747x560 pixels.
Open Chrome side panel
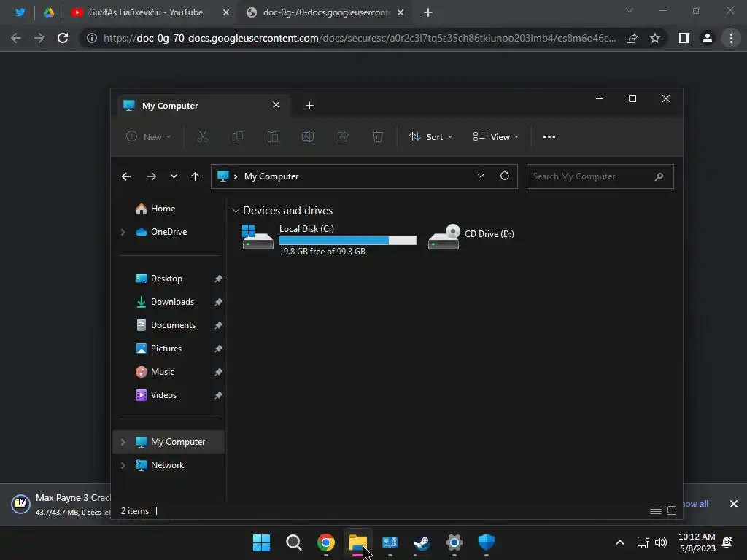pyautogui.click(x=684, y=38)
